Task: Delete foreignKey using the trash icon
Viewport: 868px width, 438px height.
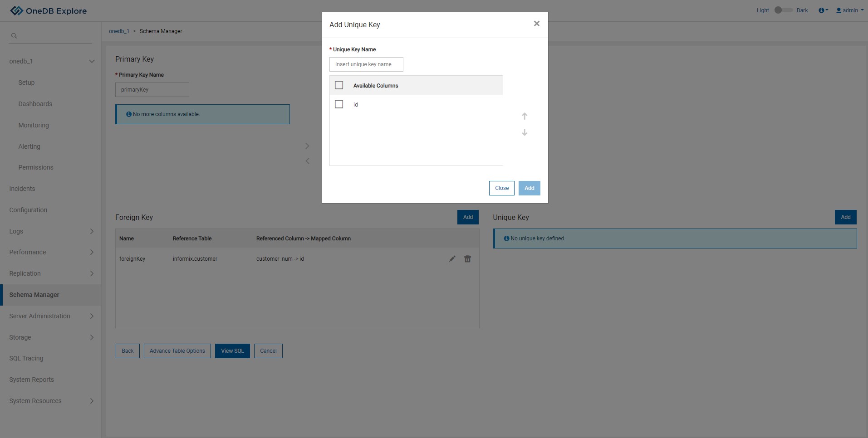Action: (467, 259)
